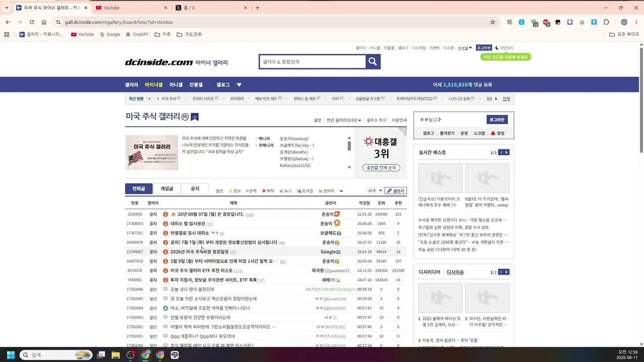Image resolution: width=644 pixels, height=362 pixels.
Task: Click 통합갤 전체 순위 button
Action: click(x=381, y=167)
